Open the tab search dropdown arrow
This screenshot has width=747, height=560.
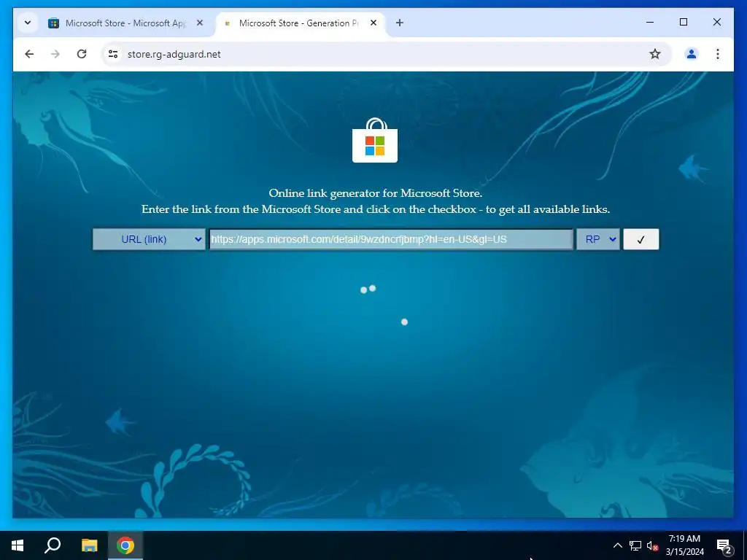pyautogui.click(x=28, y=23)
